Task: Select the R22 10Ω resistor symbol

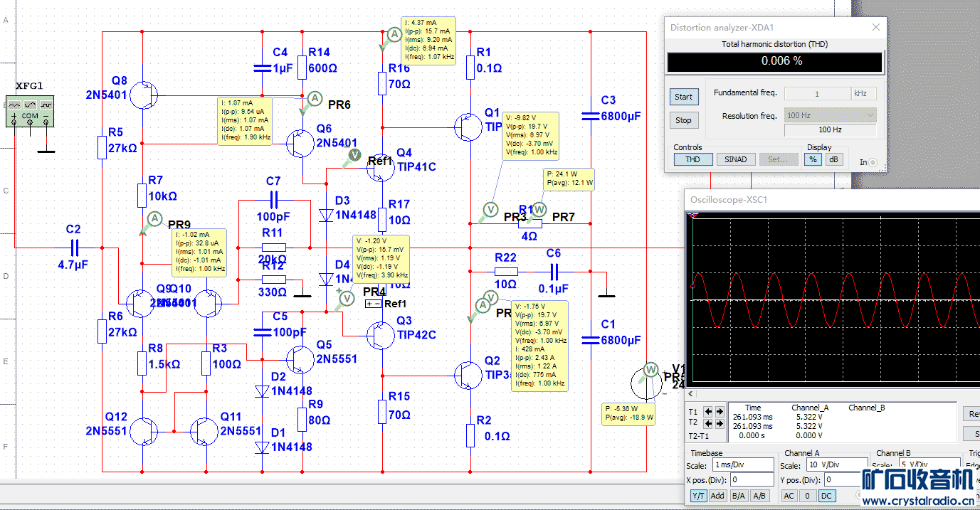Action: [506, 271]
